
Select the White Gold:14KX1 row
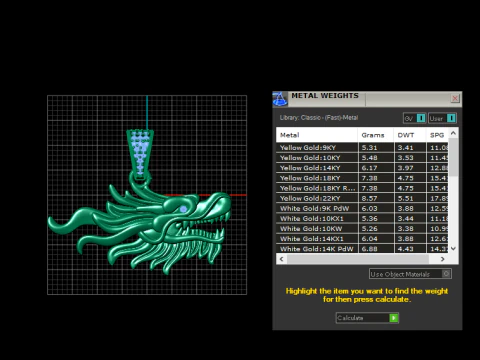pyautogui.click(x=362, y=239)
